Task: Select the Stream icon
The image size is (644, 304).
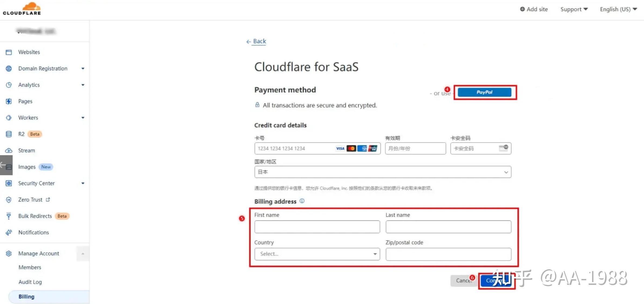Action: (x=9, y=150)
